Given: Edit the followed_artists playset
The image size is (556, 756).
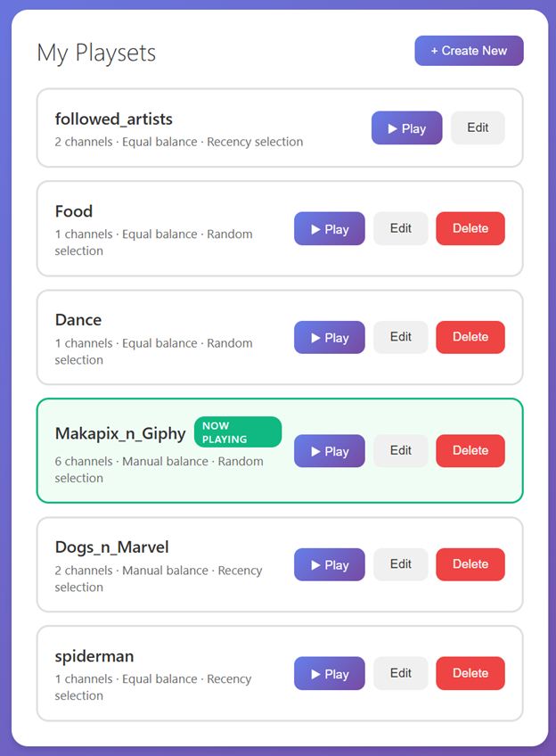Looking at the screenshot, I should 478,127.
